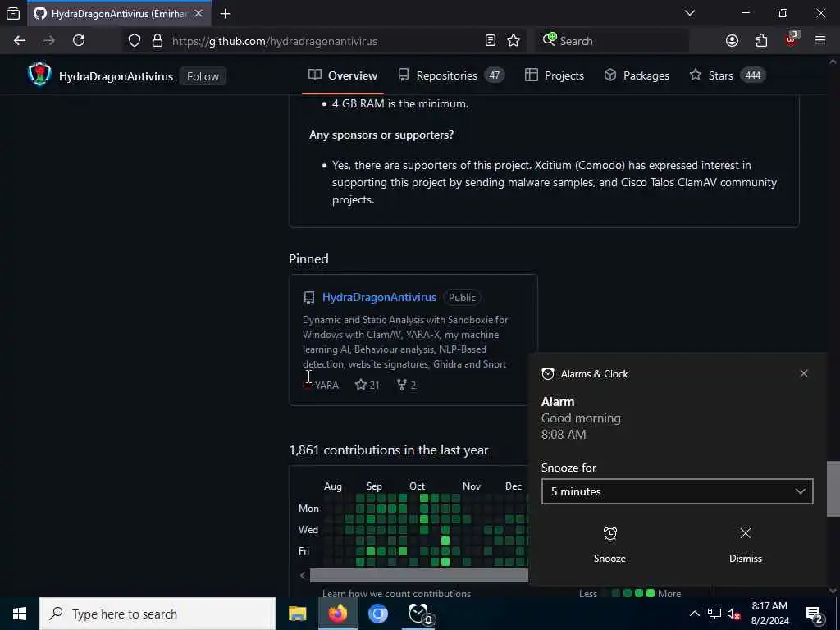840x630 pixels.
Task: Close the HydraDragonAntivirus browser tab
Action: pyautogui.click(x=199, y=13)
